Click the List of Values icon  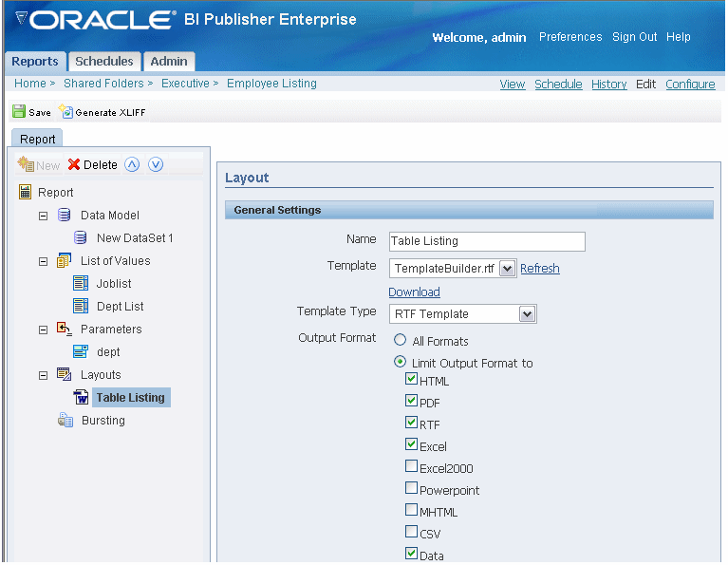(65, 260)
